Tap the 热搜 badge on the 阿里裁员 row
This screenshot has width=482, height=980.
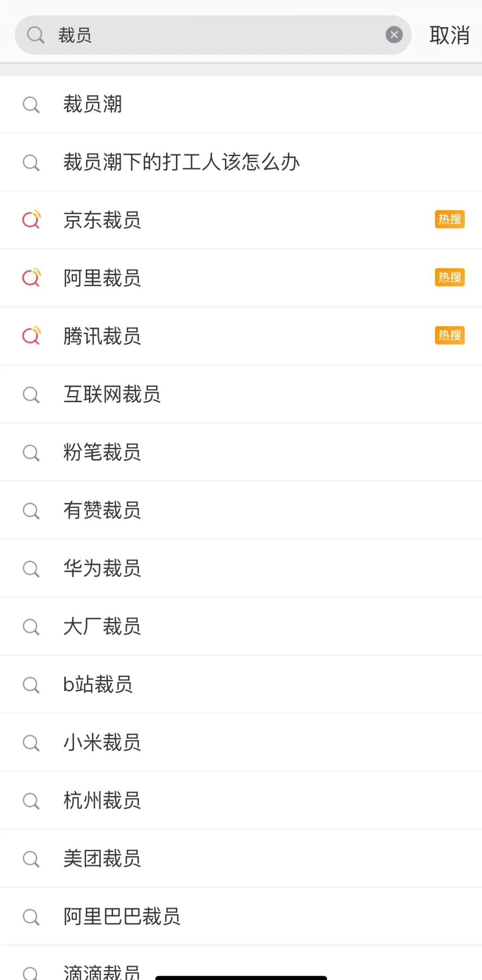[449, 277]
